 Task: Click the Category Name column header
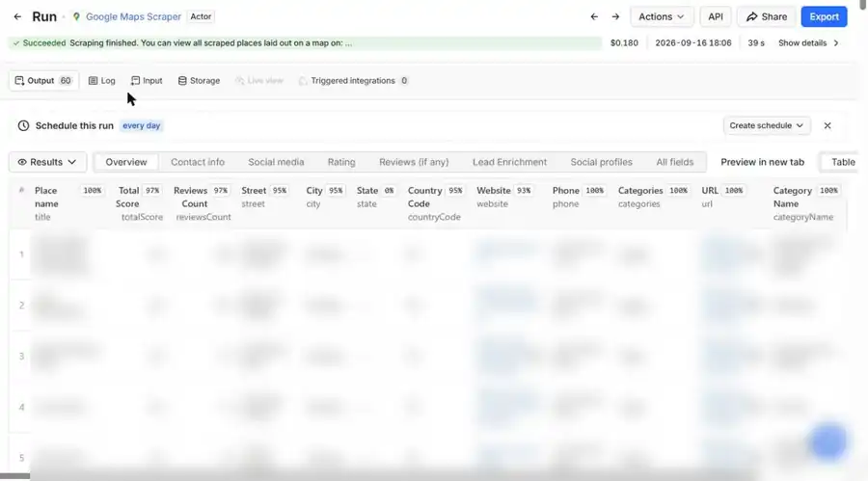coord(806,203)
